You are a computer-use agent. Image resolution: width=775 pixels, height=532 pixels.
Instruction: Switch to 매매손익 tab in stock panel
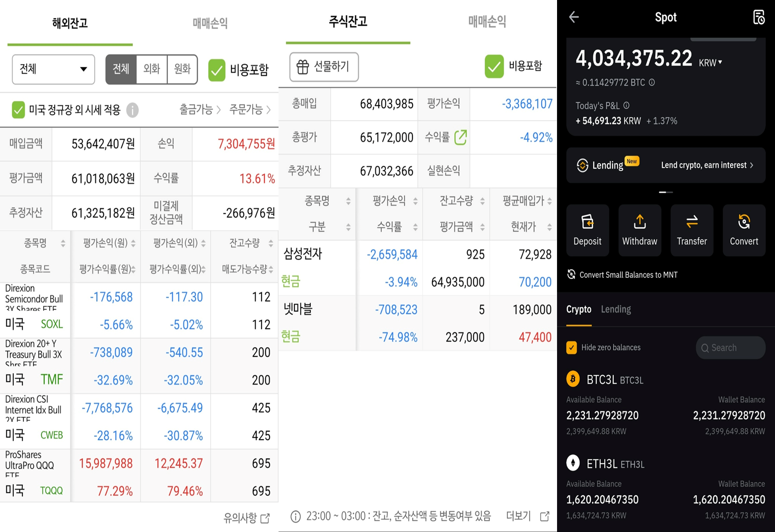click(x=488, y=21)
